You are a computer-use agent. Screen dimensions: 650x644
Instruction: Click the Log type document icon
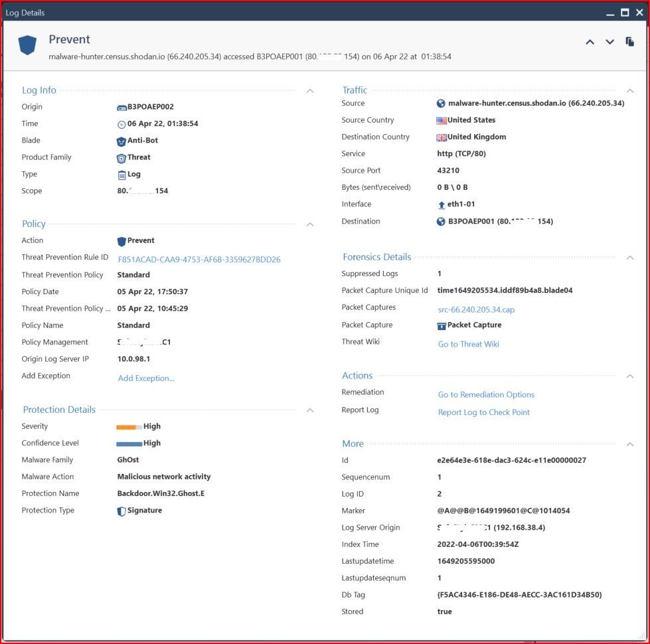coord(122,175)
